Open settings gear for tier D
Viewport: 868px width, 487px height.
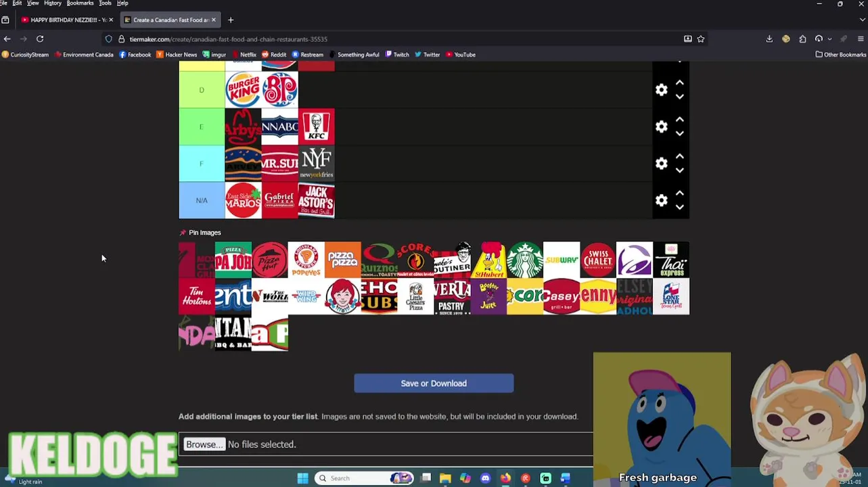(661, 90)
